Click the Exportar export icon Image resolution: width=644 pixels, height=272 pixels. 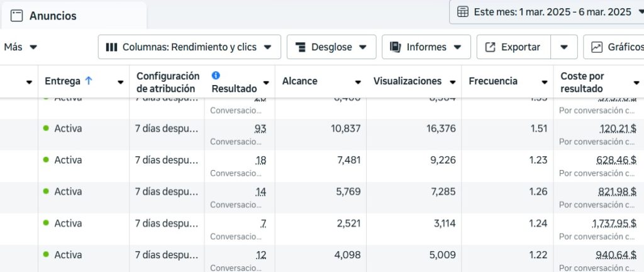coord(491,47)
